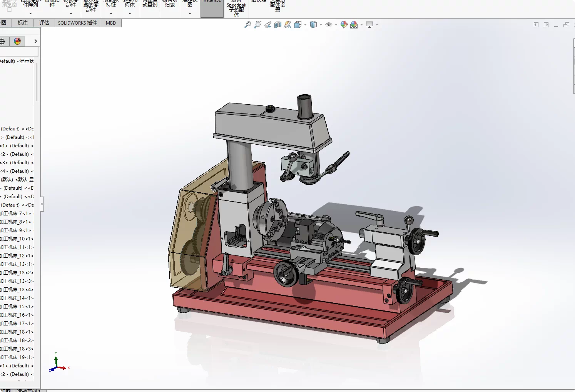The height and width of the screenshot is (392, 575).
Task: Open the Apply Scene dropdown arrow
Action: point(361,25)
